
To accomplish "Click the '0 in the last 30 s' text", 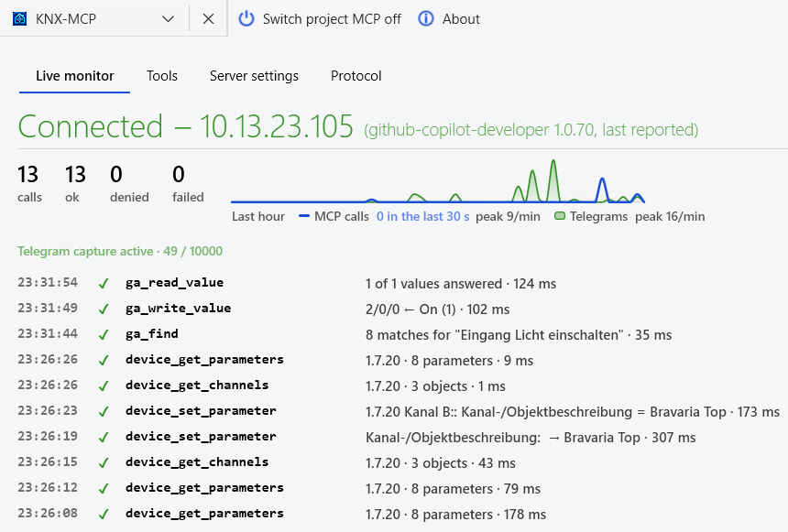I will 423,216.
